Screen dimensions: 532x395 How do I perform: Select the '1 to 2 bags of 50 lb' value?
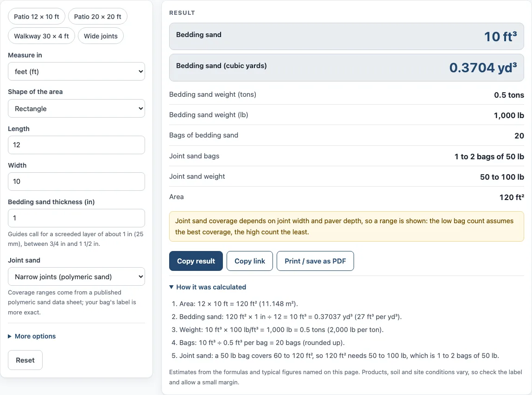489,157
